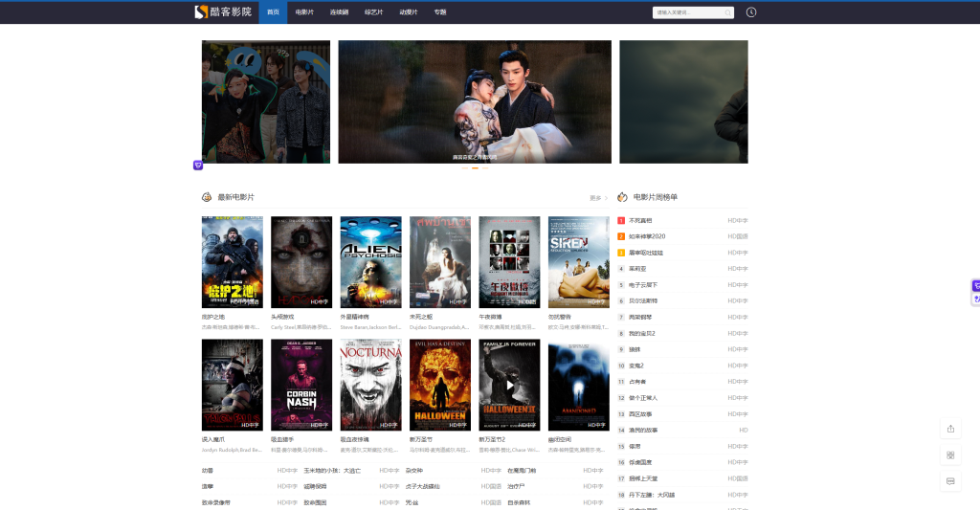The height and width of the screenshot is (510, 980).
Task: Click the share icon on right sidebar
Action: (x=950, y=429)
